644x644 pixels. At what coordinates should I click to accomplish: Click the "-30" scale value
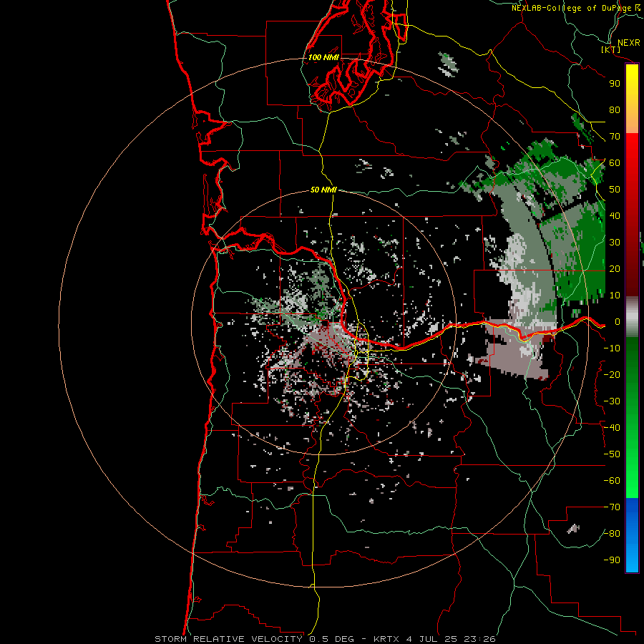pos(612,401)
